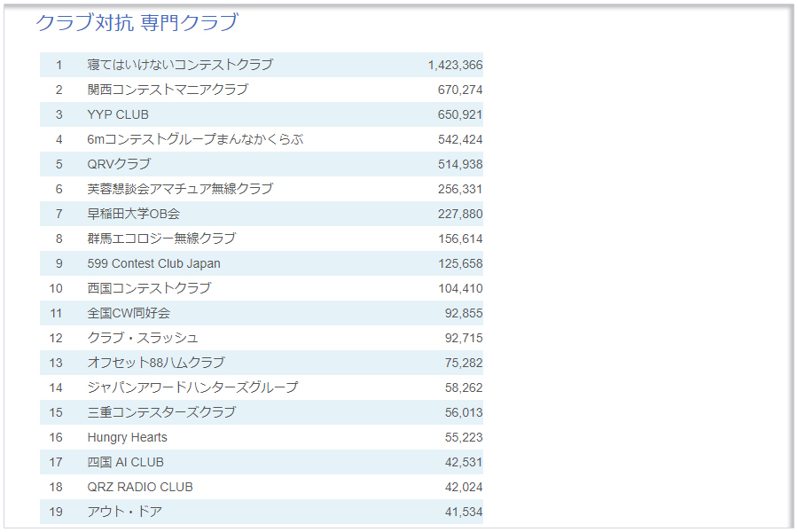Screen dimensions: 798x532
Task: Click 6mコンテストグループまんなかくらぶ club name
Action: (195, 139)
